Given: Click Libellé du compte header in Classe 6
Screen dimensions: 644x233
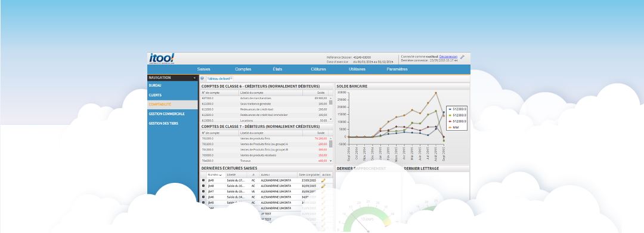Looking at the screenshot, I should tap(271, 93).
